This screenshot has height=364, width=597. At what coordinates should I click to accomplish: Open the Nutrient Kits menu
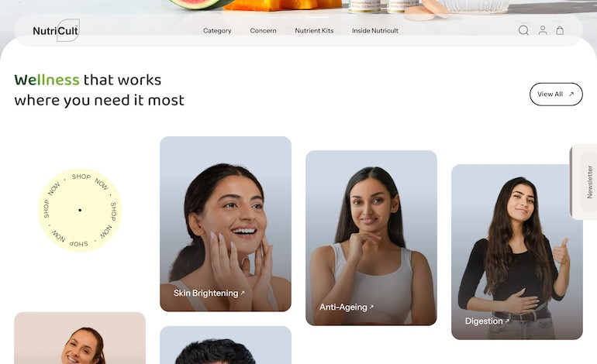click(x=314, y=30)
